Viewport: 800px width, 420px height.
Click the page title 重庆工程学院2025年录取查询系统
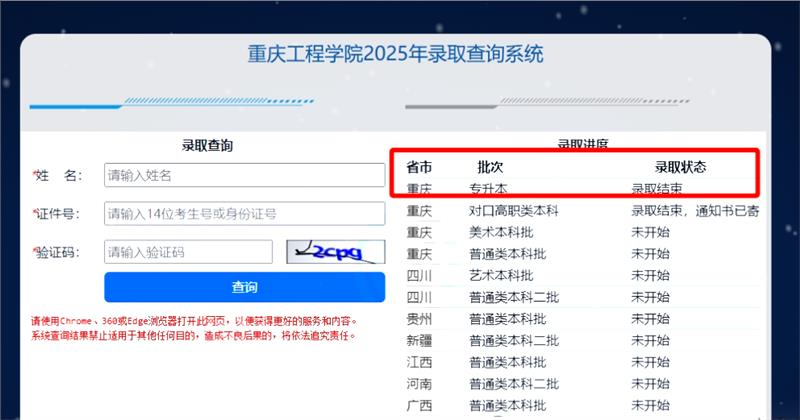pyautogui.click(x=395, y=54)
